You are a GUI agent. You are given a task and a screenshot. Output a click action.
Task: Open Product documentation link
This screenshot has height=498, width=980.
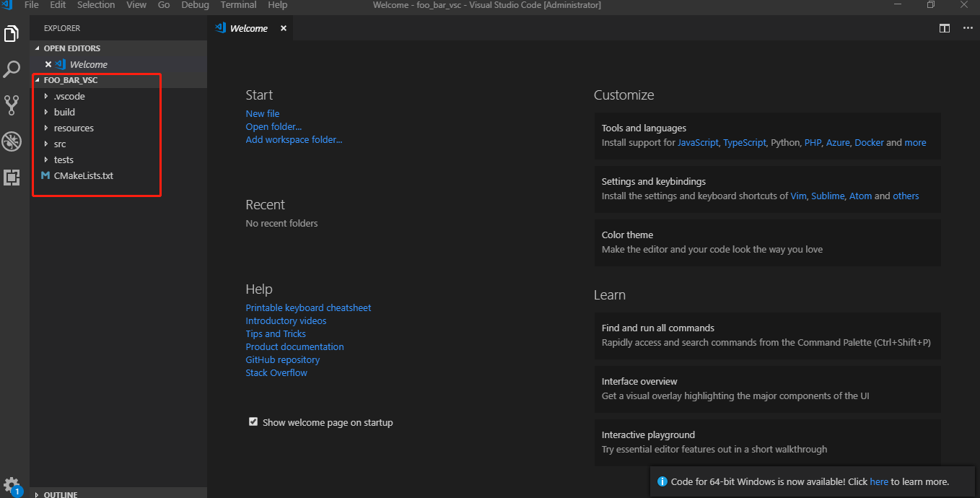coord(294,346)
